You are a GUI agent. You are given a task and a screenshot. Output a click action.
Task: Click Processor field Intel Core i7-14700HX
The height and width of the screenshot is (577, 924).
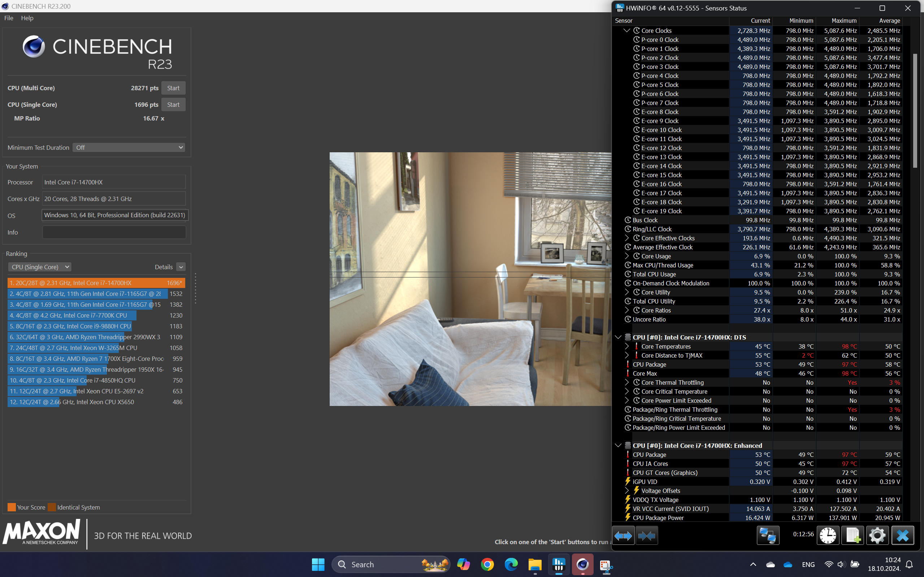pyautogui.click(x=114, y=183)
